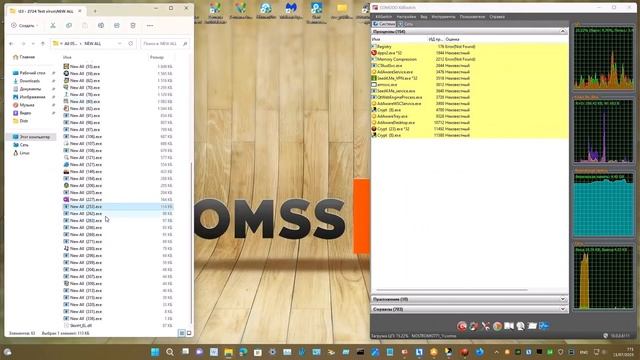Expand the Приложения section in KillSwitch
This screenshot has height=360, width=640.
563,299
